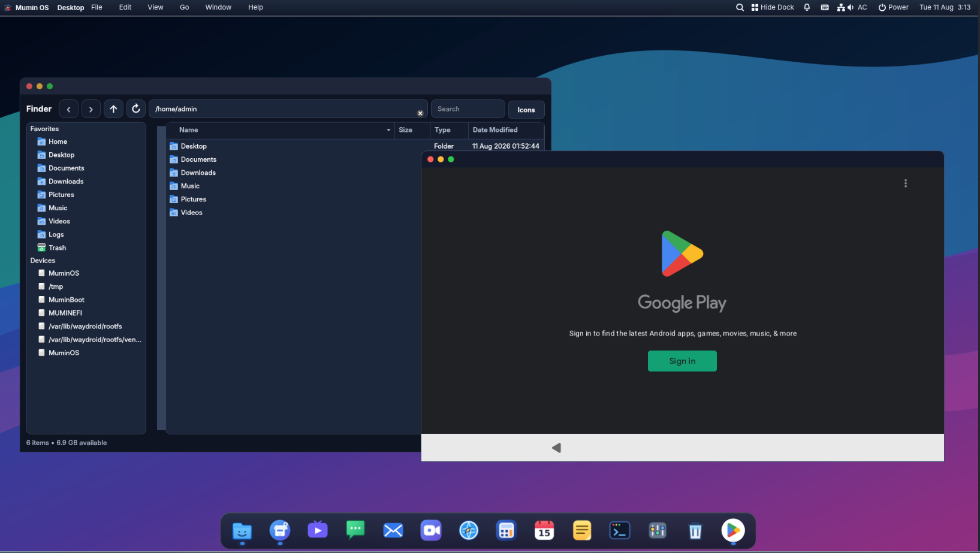Go up to parent folder in Finder
The image size is (980, 553).
coord(113,109)
